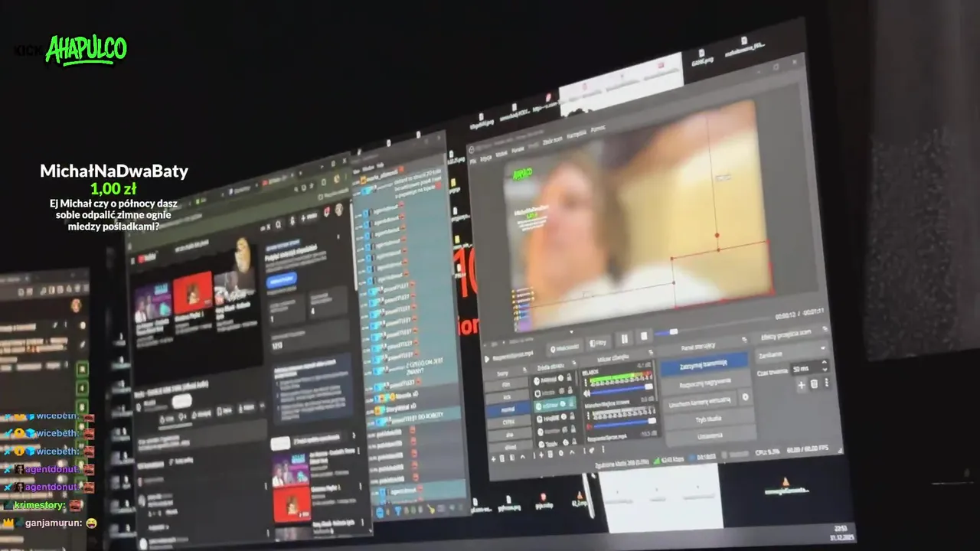Delete the selected scene transition

point(815,383)
